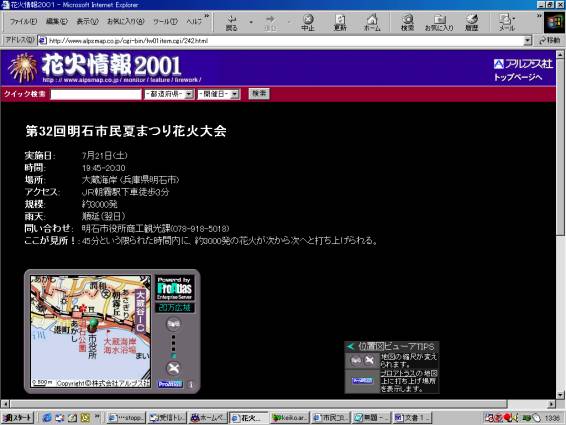
Task: Open the Search (検索) toolbar icon
Action: [408, 23]
